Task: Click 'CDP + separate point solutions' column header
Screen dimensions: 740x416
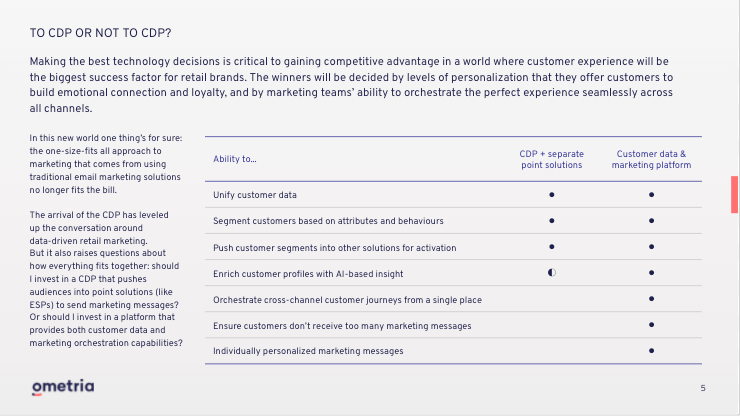Action: [552, 159]
